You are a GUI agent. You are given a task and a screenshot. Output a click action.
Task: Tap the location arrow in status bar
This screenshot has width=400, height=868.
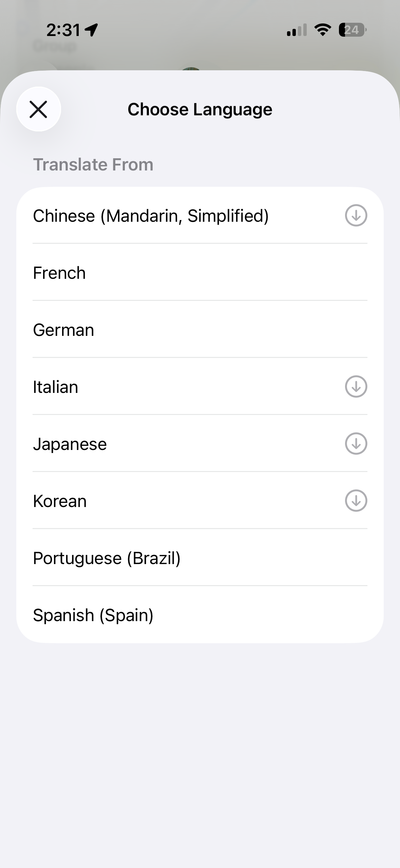point(91,30)
